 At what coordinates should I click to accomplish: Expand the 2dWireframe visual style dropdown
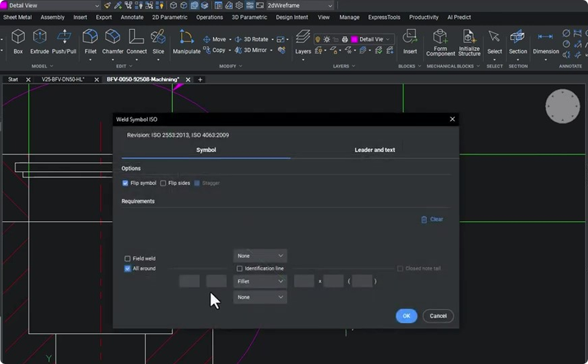tap(300, 5)
